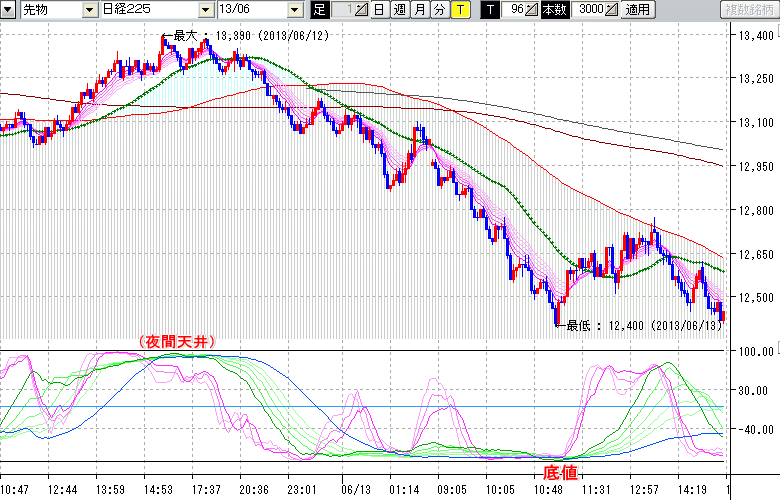The image size is (780, 500).
Task: Click the 本数 count input showing 3000
Action: click(586, 10)
